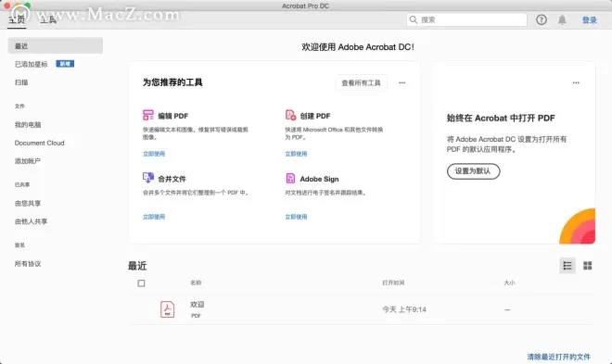Switch recent files to grid view
This screenshot has width=612, height=364.
[587, 266]
